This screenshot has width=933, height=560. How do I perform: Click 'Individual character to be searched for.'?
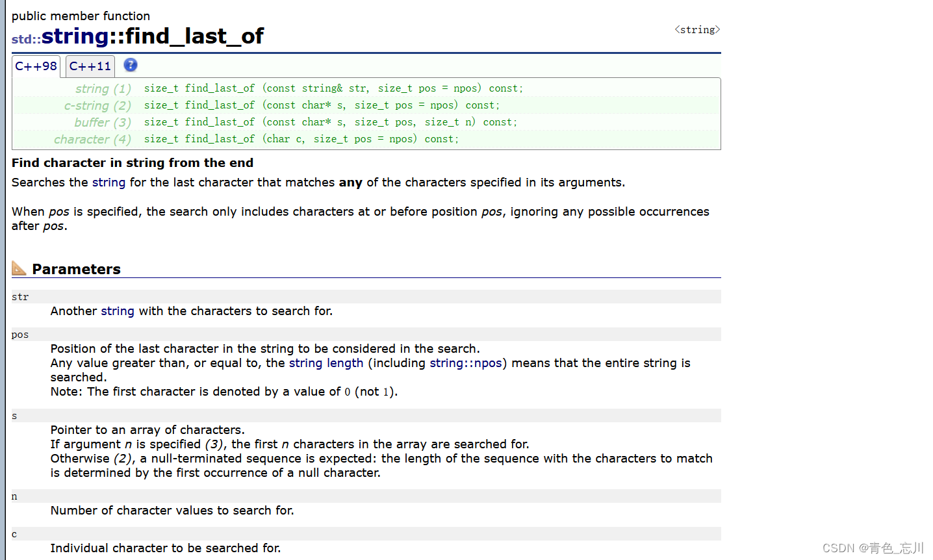coord(166,548)
